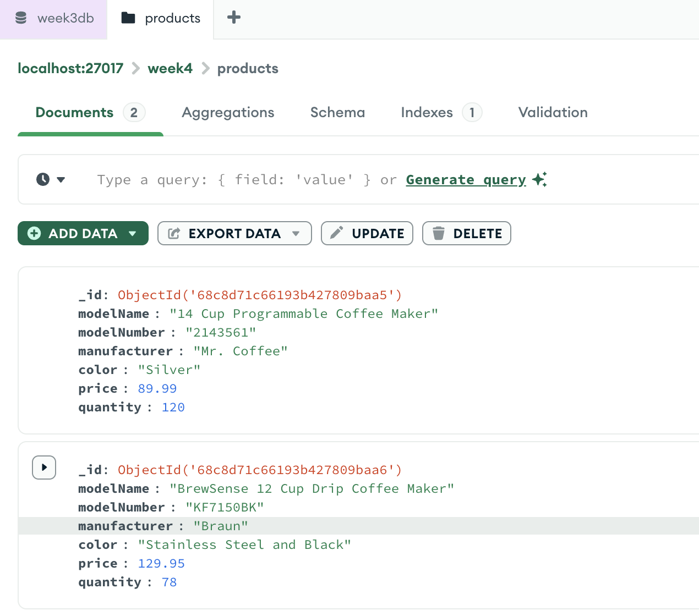Click the DELETE button
Image resolution: width=699 pixels, height=616 pixels.
point(467,233)
